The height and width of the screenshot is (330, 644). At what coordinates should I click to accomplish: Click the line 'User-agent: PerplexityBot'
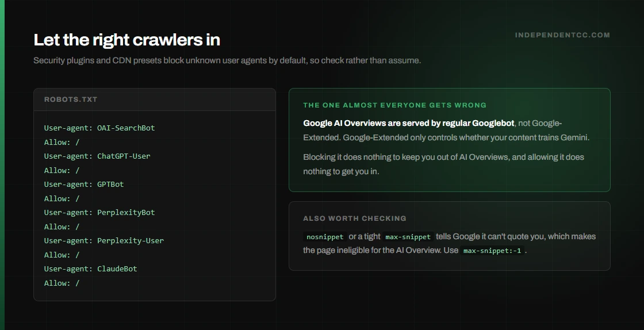tap(99, 212)
